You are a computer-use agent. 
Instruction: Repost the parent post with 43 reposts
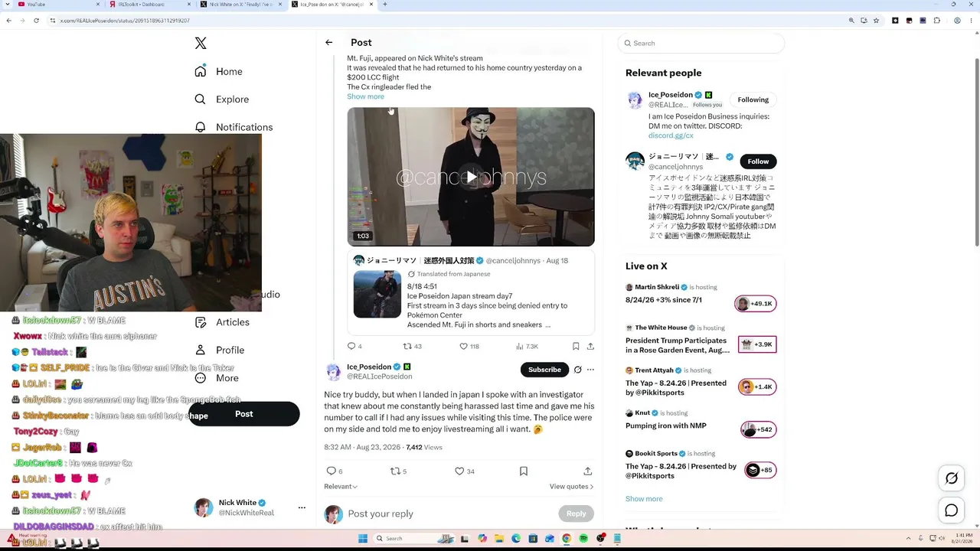412,347
